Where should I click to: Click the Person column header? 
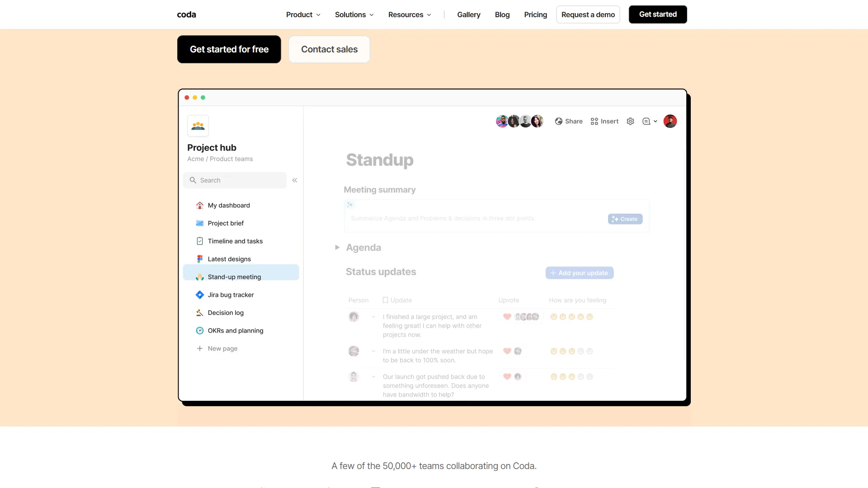(359, 300)
